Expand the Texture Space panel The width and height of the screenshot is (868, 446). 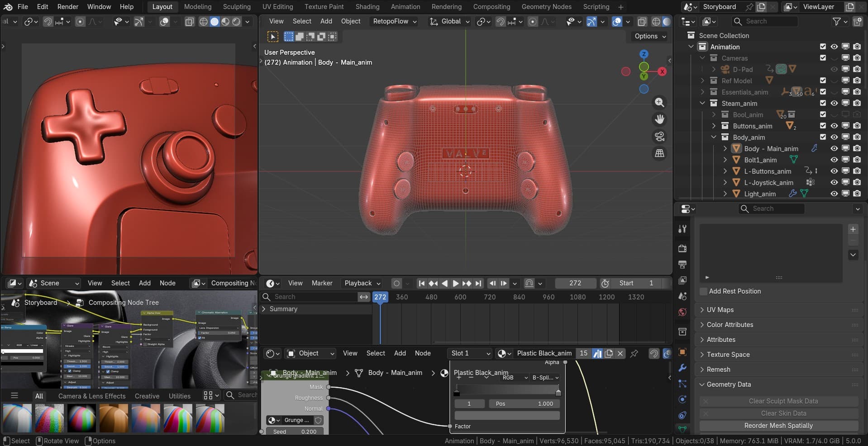(778, 355)
